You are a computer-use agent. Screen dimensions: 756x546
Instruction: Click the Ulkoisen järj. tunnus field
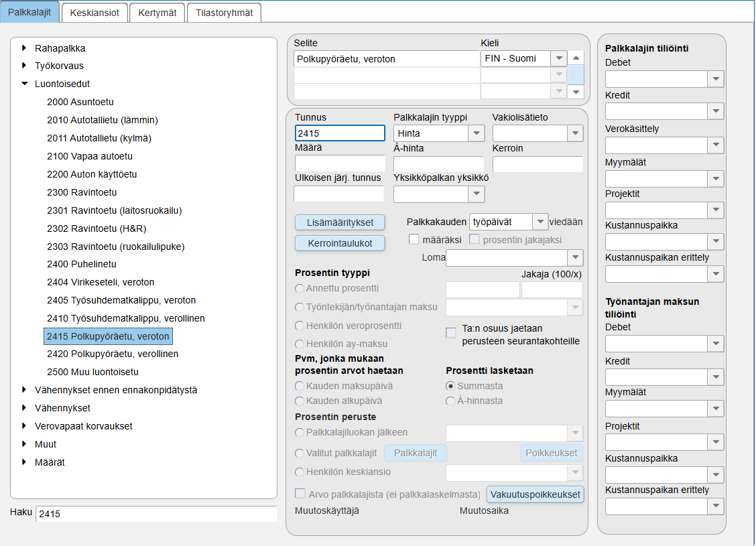[x=339, y=194]
